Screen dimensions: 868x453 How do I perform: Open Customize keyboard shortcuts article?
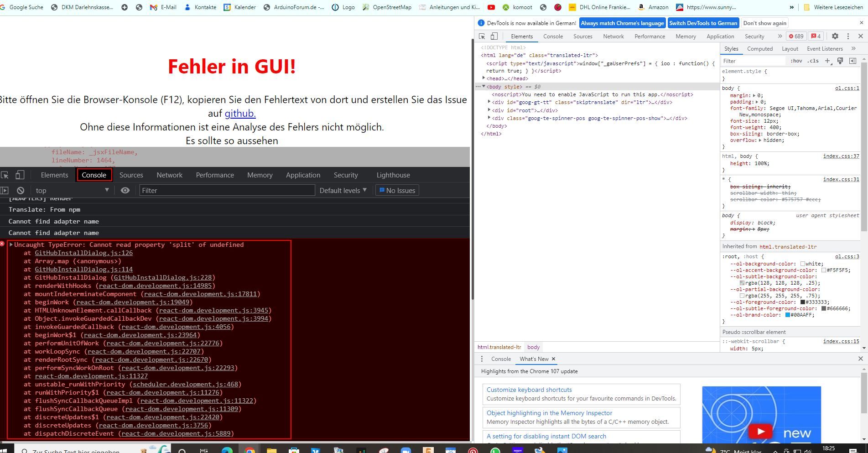529,390
